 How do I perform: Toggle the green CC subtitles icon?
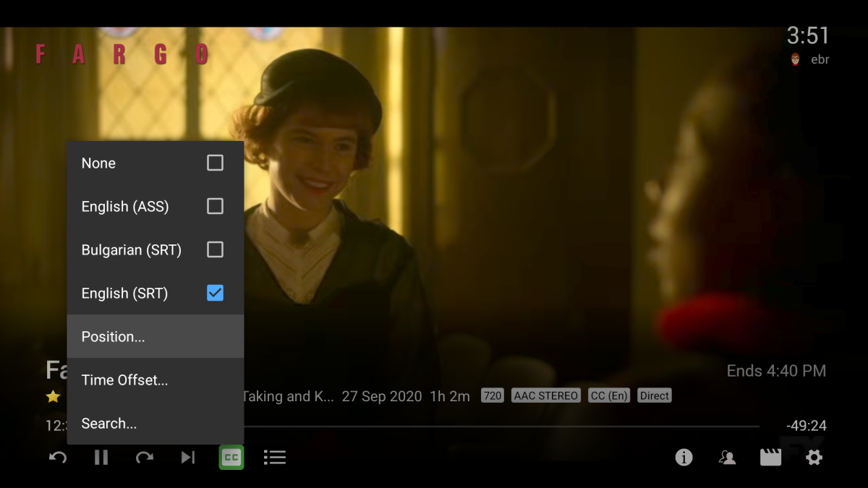click(231, 457)
